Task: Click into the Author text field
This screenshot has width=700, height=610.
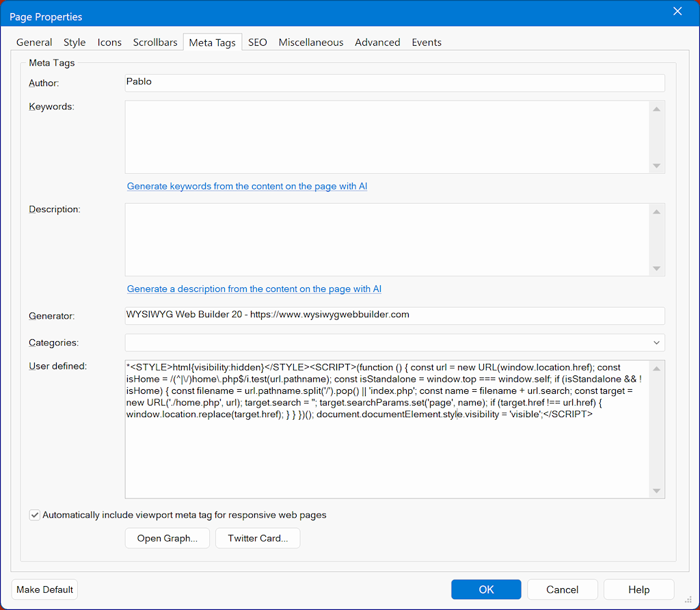Action: pos(394,83)
